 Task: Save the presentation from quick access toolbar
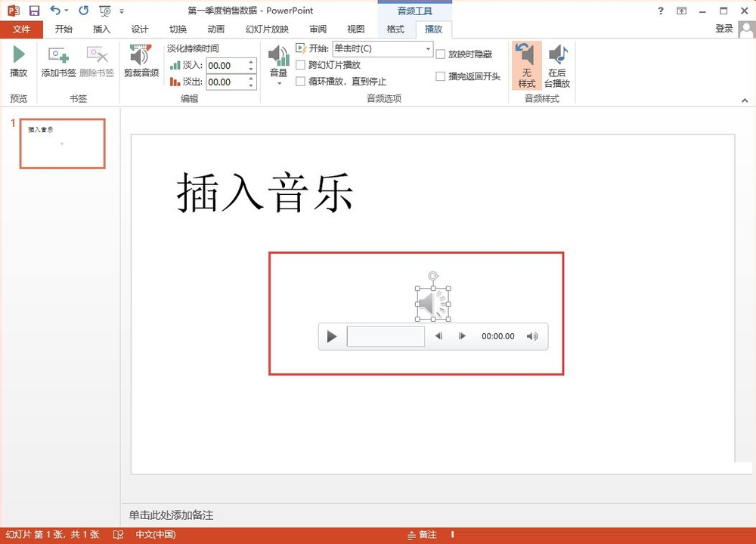click(x=34, y=11)
